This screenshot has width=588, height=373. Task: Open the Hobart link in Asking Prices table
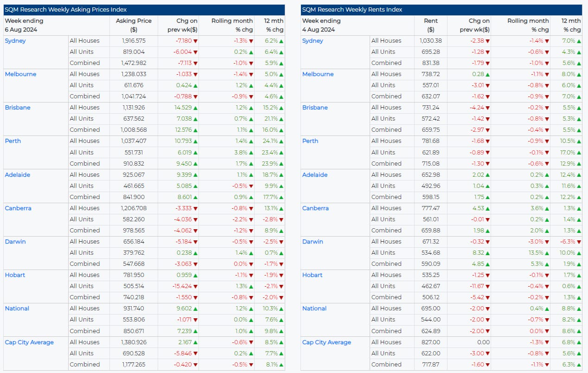click(15, 275)
